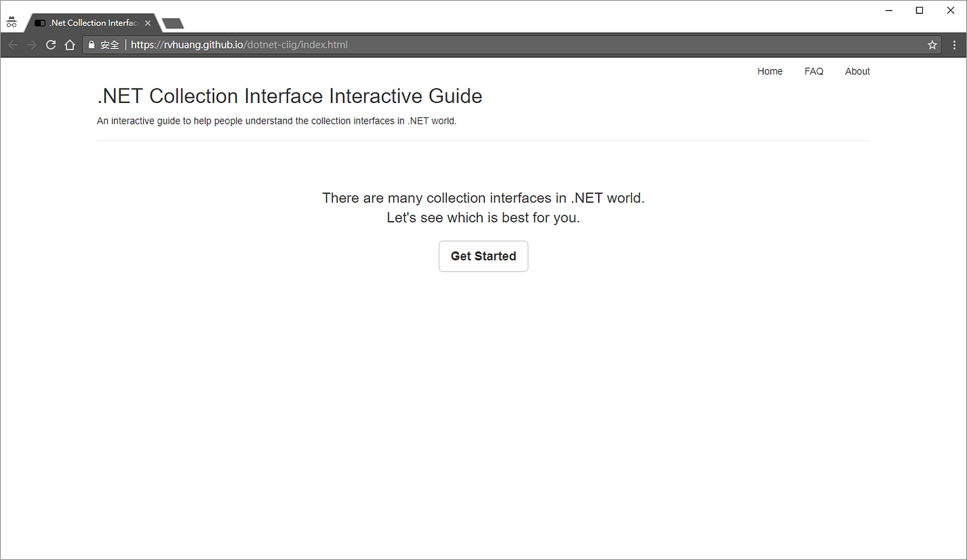Click the back navigation arrow
Viewport: 967px width, 560px height.
click(12, 44)
